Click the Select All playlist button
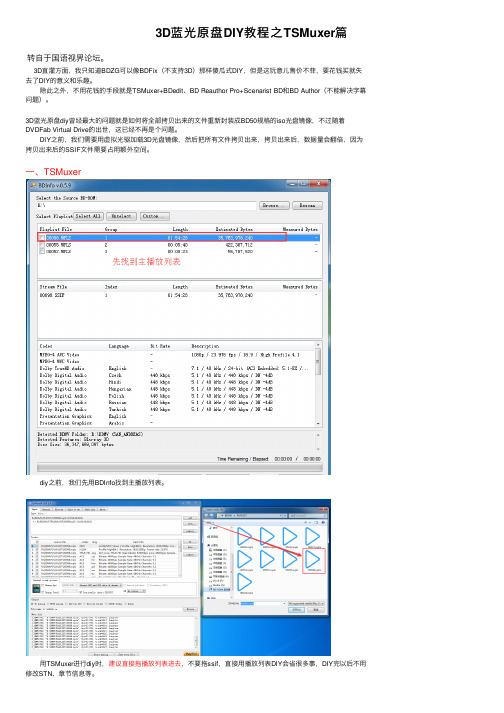This screenshot has width=504, height=713. pyautogui.click(x=89, y=216)
